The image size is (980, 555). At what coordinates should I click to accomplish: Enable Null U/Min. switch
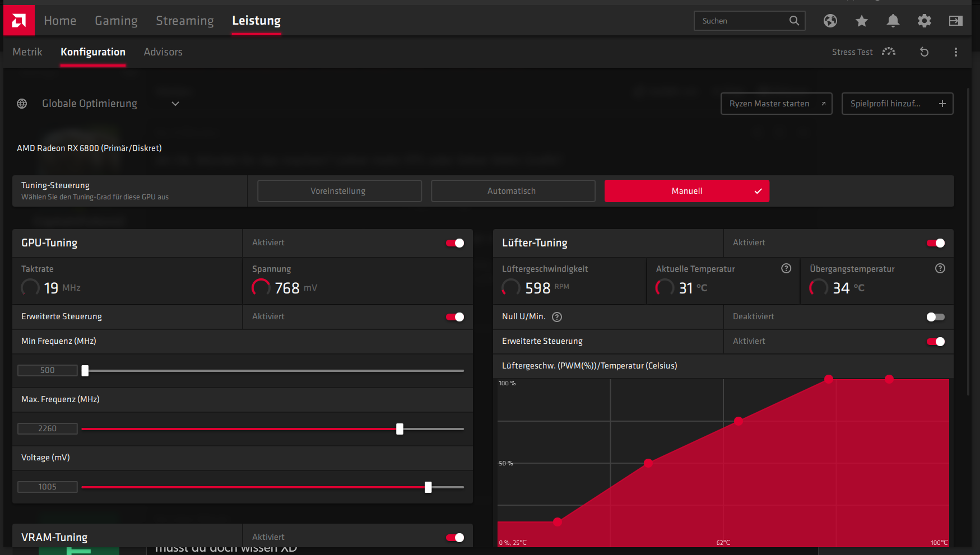[936, 317]
